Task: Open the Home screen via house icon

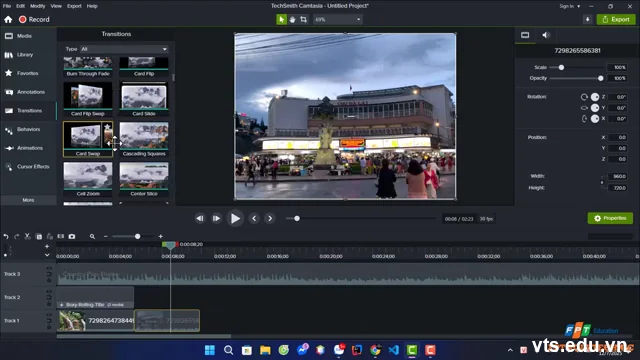Action: click(x=8, y=19)
